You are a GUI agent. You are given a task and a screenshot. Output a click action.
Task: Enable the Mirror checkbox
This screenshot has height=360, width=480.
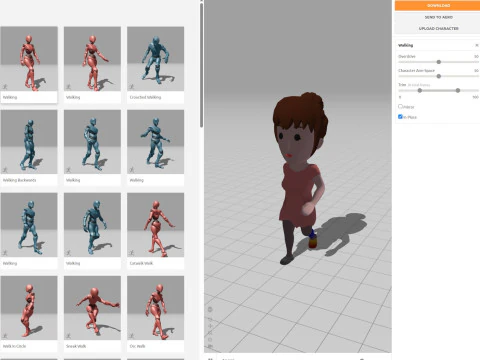400,106
